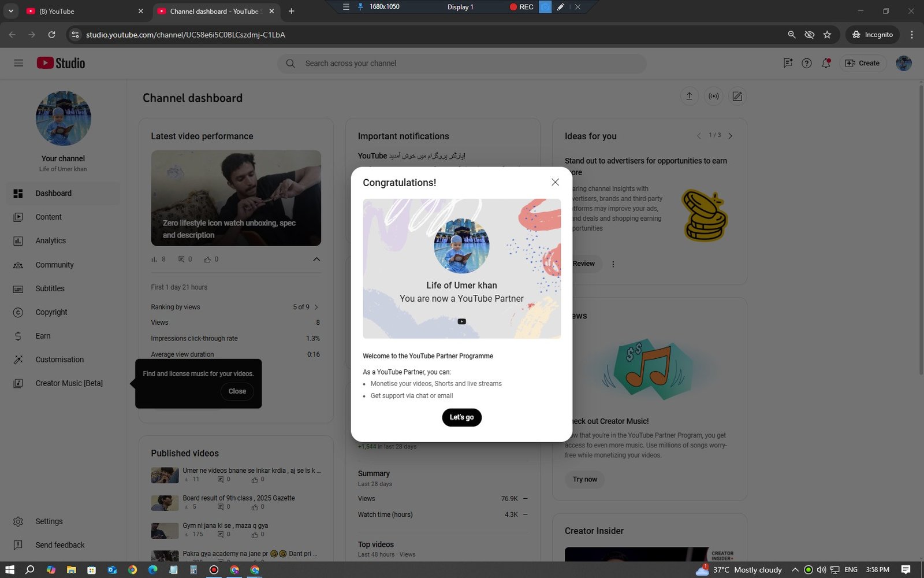The image size is (924, 578).
Task: Click the Try now button
Action: 585,479
